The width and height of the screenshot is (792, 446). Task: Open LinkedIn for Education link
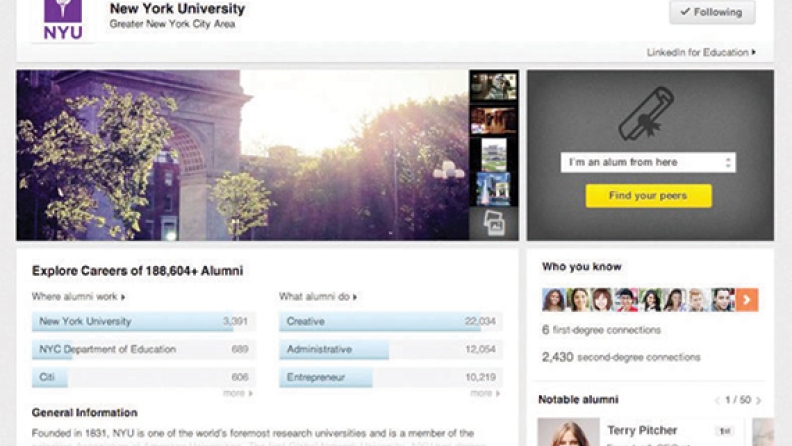coord(701,53)
